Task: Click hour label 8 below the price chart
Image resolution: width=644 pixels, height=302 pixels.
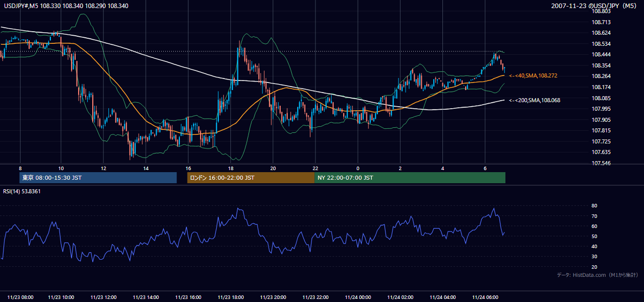Action: tap(20, 168)
